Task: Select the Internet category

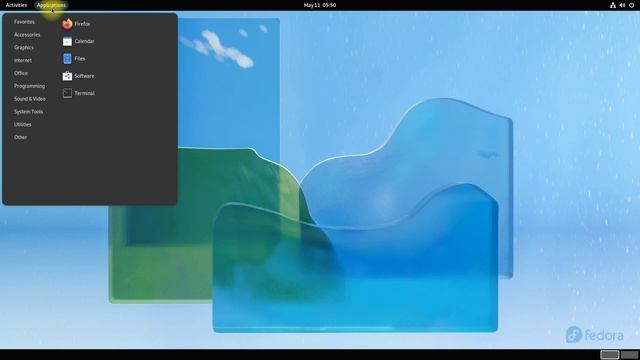Action: [x=23, y=60]
